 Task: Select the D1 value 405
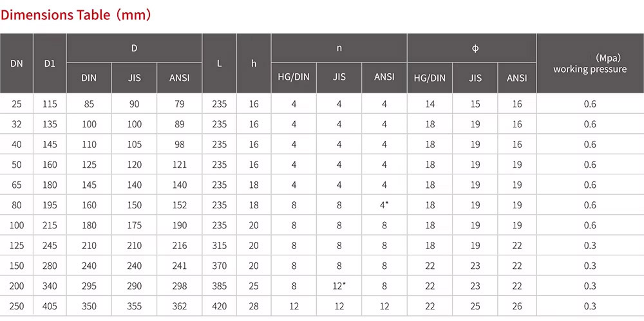tap(50, 306)
